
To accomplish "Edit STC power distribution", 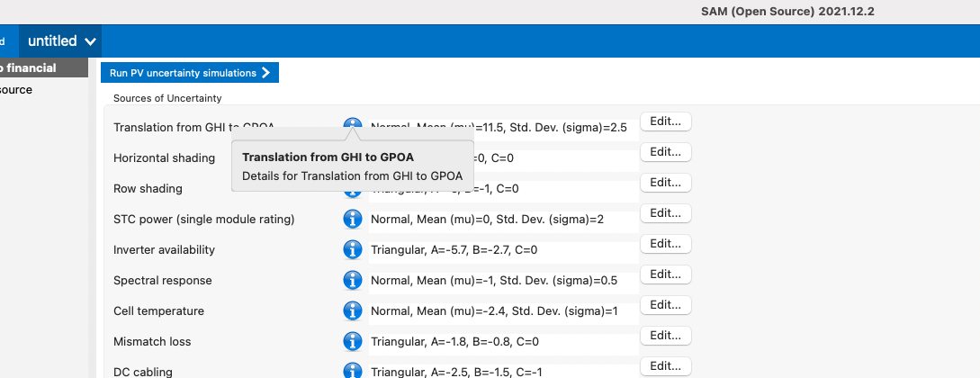I will click(x=666, y=213).
